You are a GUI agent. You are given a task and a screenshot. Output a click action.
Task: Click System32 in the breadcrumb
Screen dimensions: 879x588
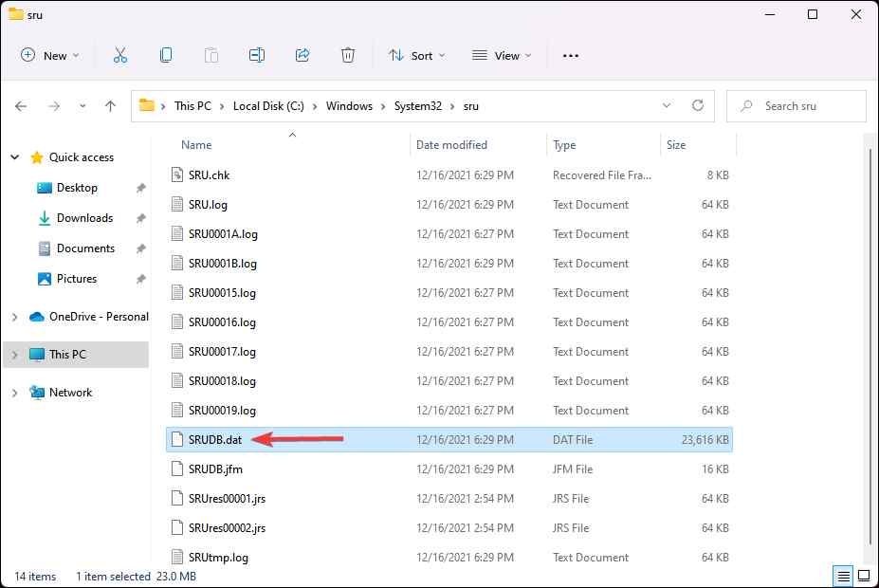tap(417, 106)
